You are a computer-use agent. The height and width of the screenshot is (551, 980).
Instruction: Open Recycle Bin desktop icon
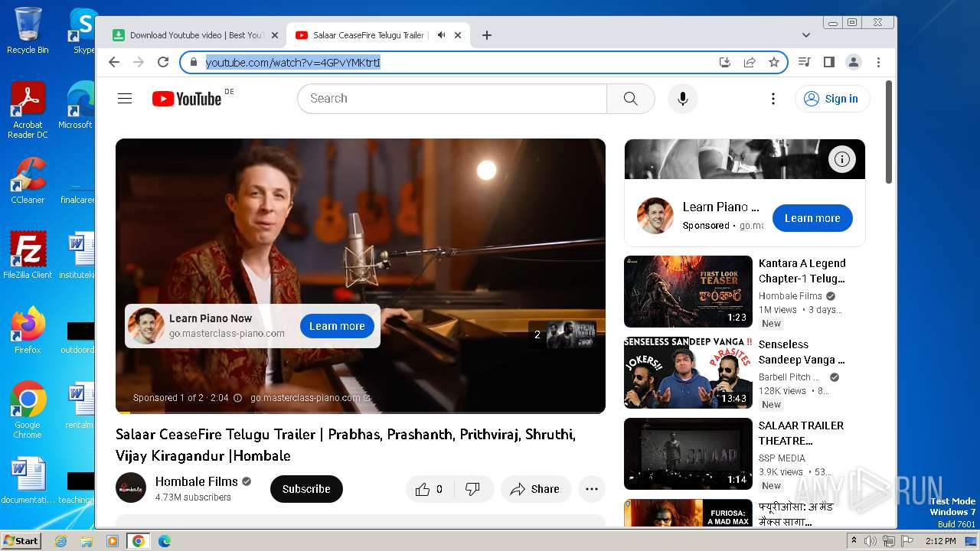[x=28, y=31]
